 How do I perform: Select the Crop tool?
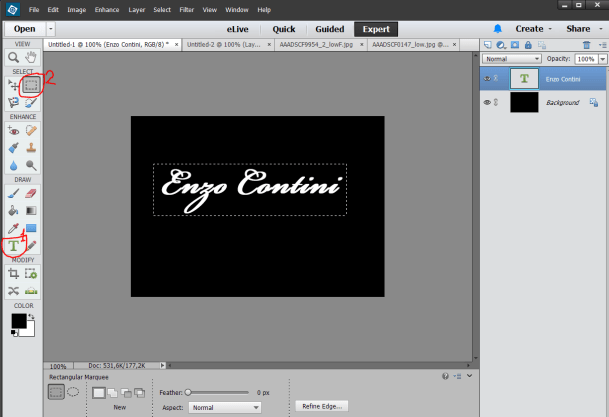14,273
